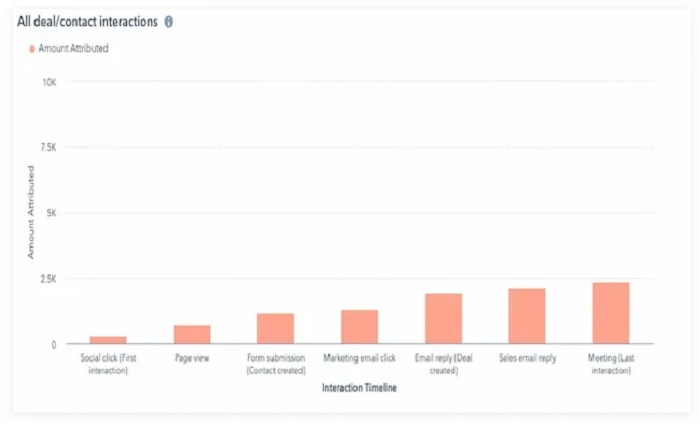700x424 pixels.
Task: Click the Email reply (Deal created) bar
Action: point(443,319)
